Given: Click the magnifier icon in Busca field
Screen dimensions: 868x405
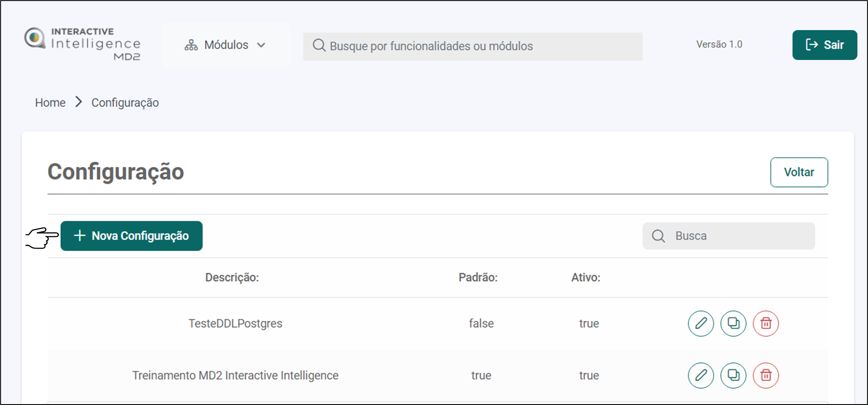Looking at the screenshot, I should [658, 236].
